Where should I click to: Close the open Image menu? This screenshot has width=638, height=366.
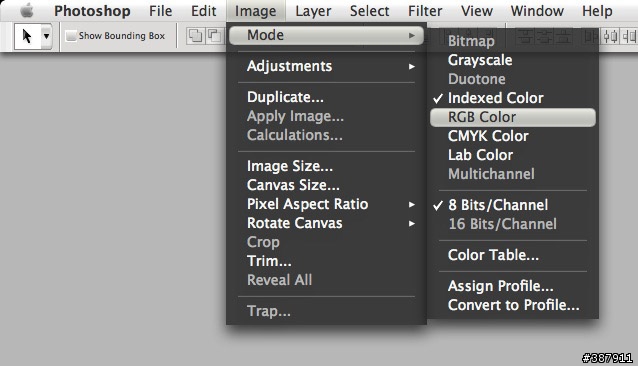[x=256, y=11]
